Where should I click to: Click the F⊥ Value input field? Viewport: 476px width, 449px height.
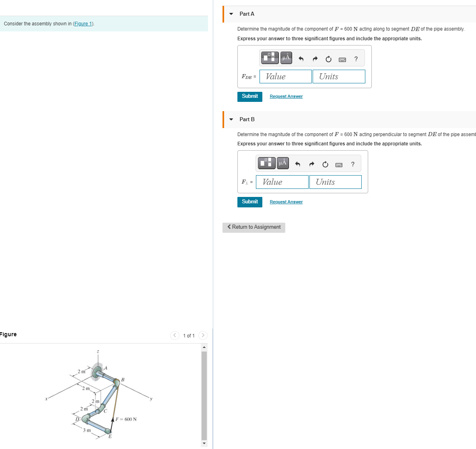point(282,182)
